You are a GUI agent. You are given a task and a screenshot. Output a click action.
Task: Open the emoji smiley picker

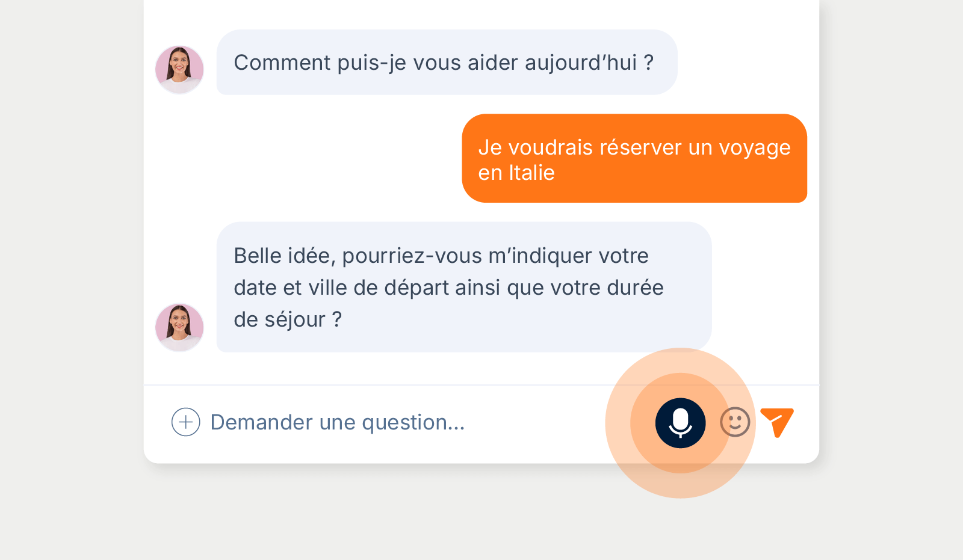[x=735, y=422]
